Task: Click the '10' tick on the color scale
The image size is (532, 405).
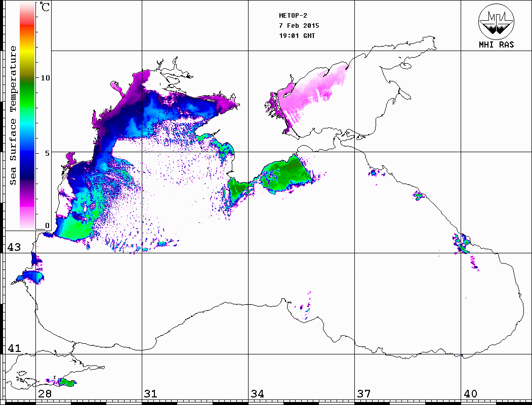Action: 45,78
